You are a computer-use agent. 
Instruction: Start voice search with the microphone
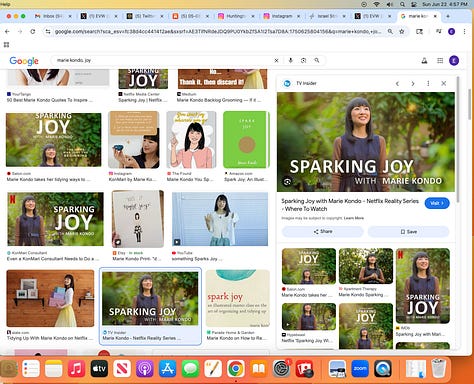290,60
